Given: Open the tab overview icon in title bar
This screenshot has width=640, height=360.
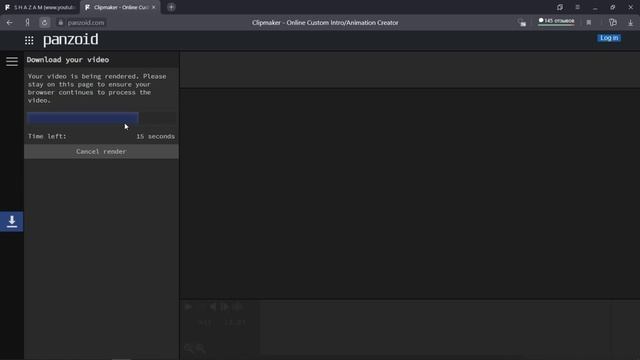Looking at the screenshot, I should click(560, 7).
